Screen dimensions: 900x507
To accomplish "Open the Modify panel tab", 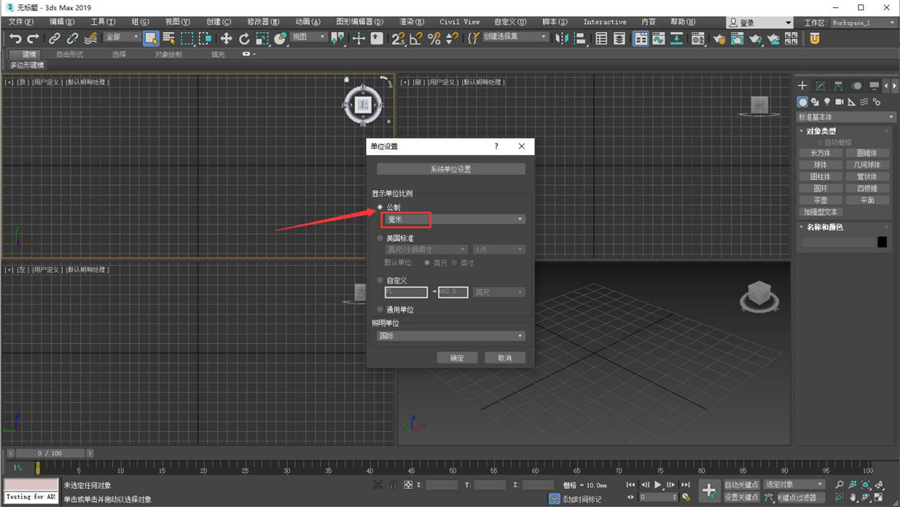I will click(820, 86).
